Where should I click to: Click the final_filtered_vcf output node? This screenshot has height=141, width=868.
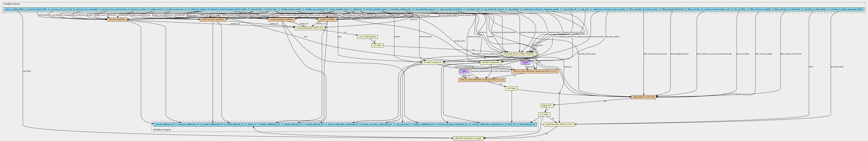click(527, 124)
